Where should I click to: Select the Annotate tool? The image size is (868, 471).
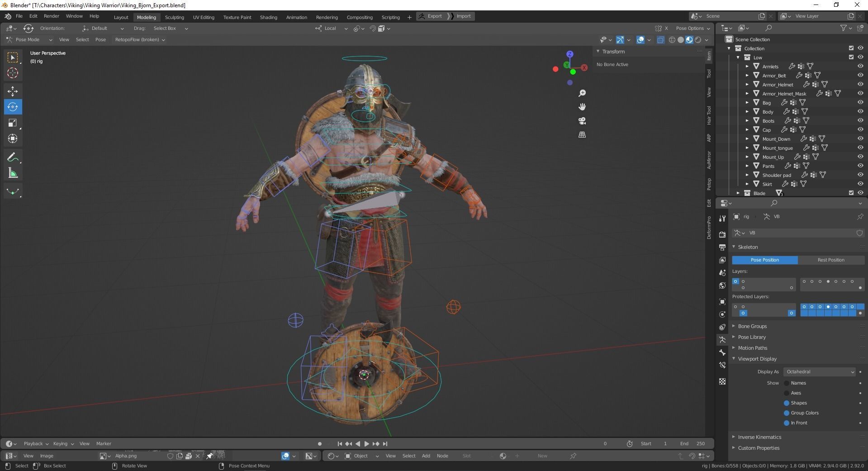coord(13,157)
